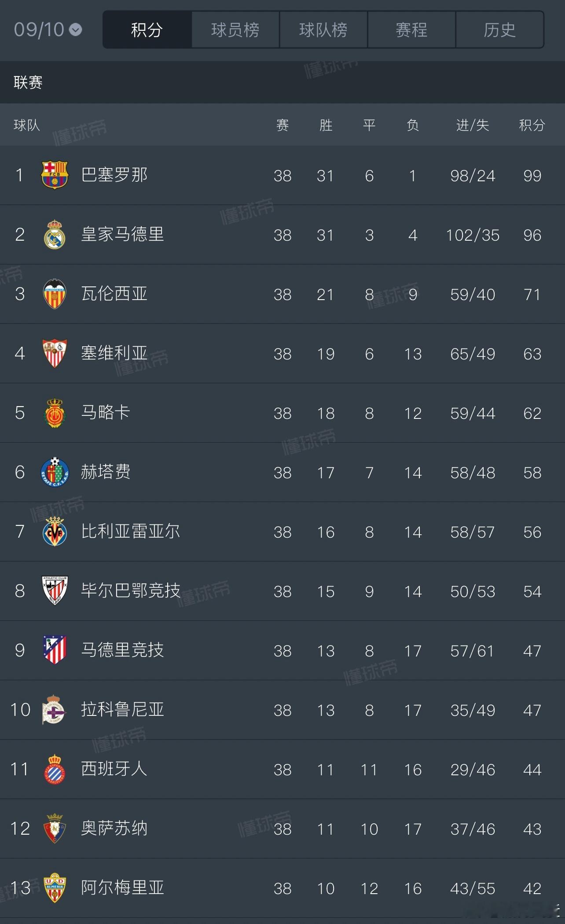Tap the Sevilla club crest

[55, 353]
